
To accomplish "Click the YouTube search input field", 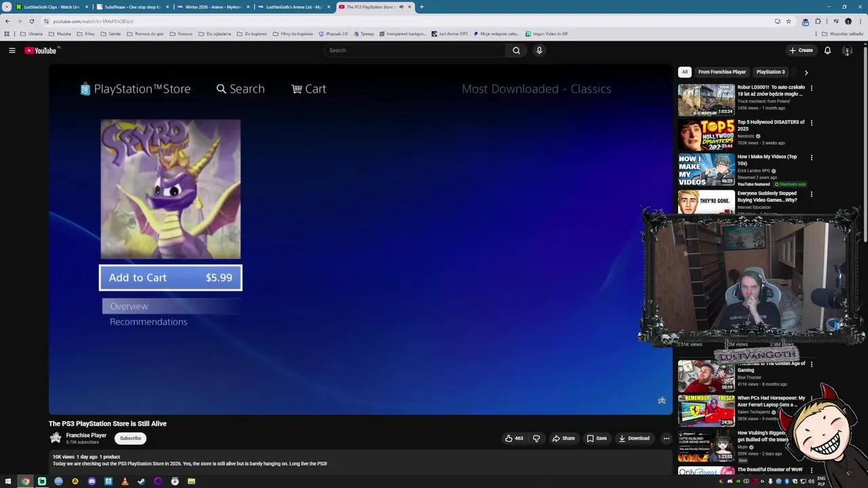I will coord(415,50).
